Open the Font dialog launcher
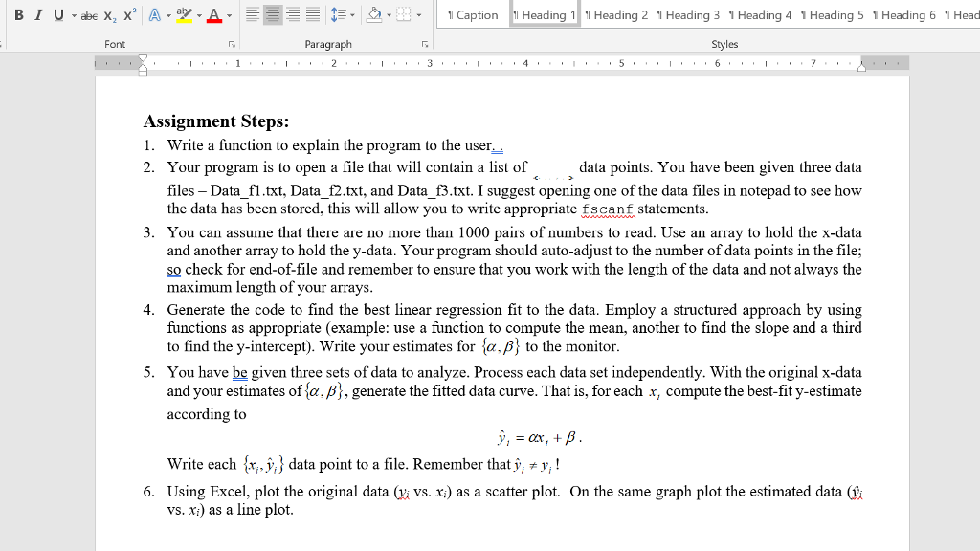 point(233,42)
